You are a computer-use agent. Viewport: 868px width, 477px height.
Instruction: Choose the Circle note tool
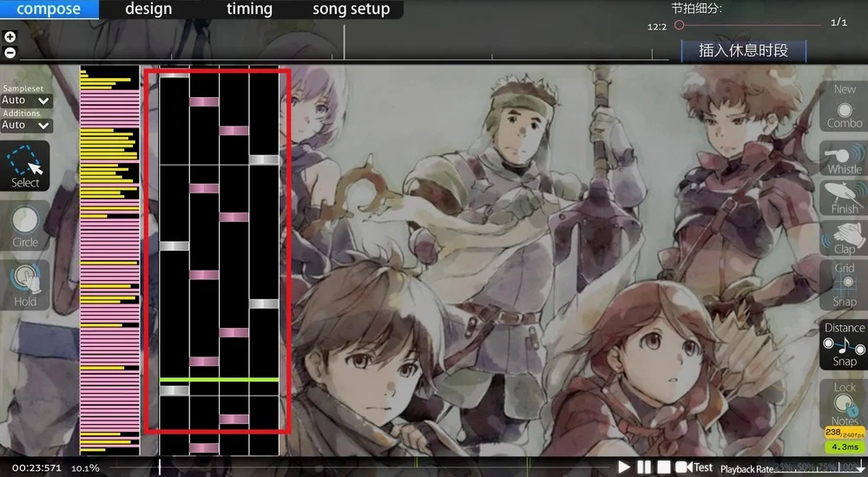click(x=25, y=225)
